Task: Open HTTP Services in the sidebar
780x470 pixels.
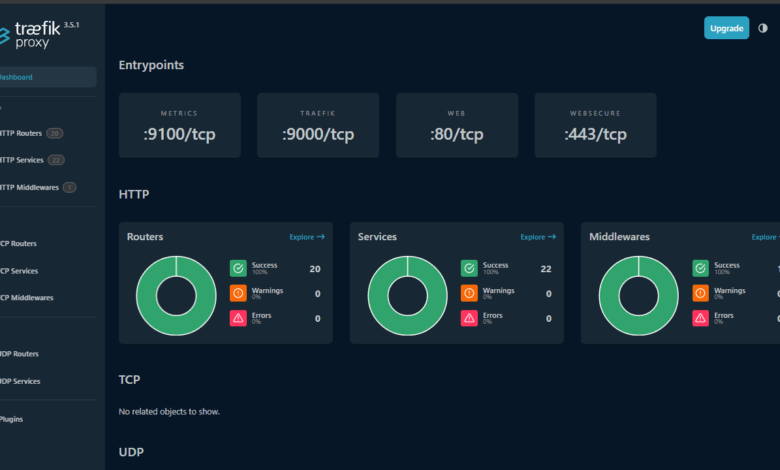Action: point(22,160)
